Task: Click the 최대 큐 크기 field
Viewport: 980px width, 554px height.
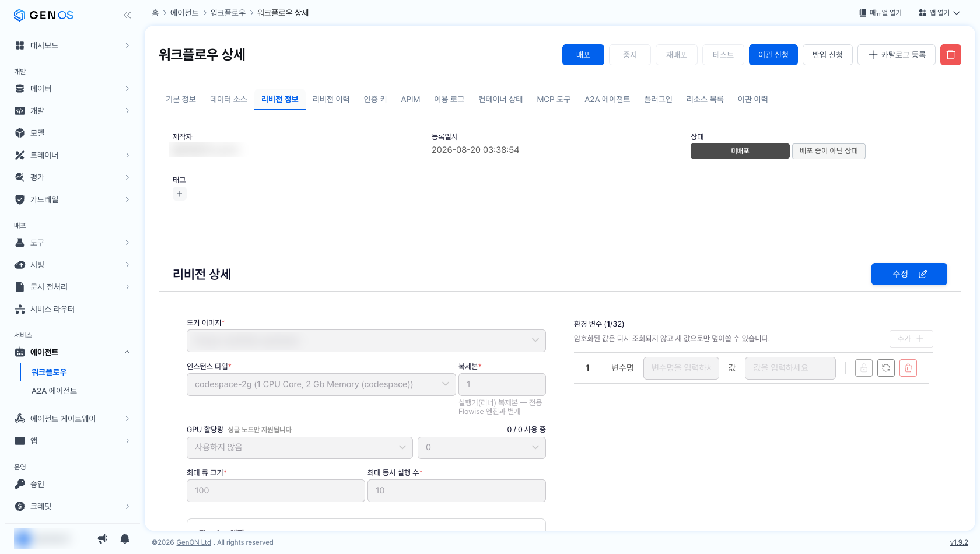Action: (x=276, y=490)
